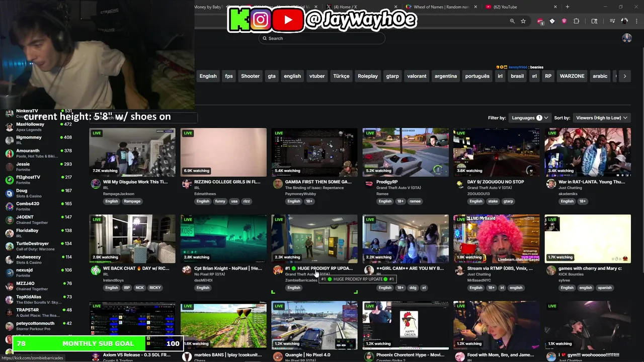Click the funny tag under Edmatthews
This screenshot has width=644, height=362.
point(220,201)
